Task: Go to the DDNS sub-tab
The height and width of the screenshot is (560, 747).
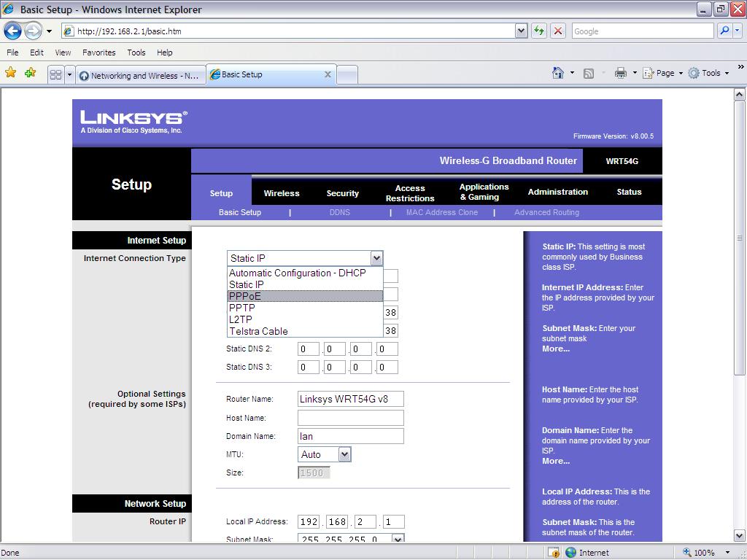Action: (x=340, y=212)
